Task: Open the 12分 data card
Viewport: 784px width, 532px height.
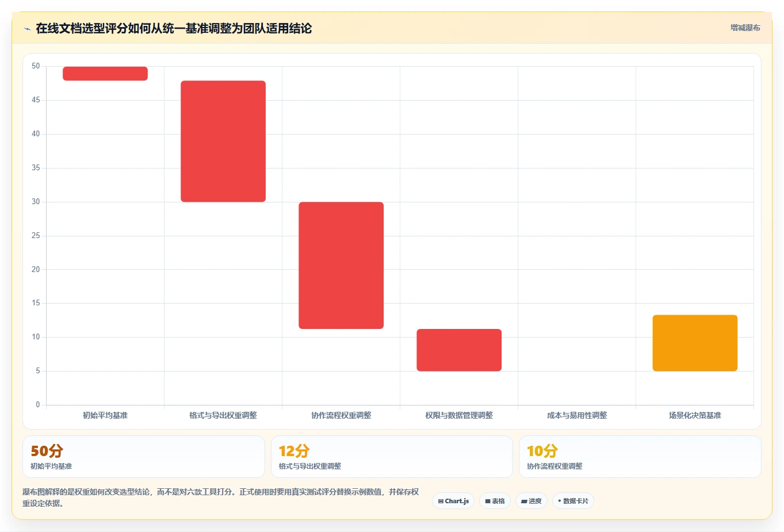Action: click(x=392, y=457)
